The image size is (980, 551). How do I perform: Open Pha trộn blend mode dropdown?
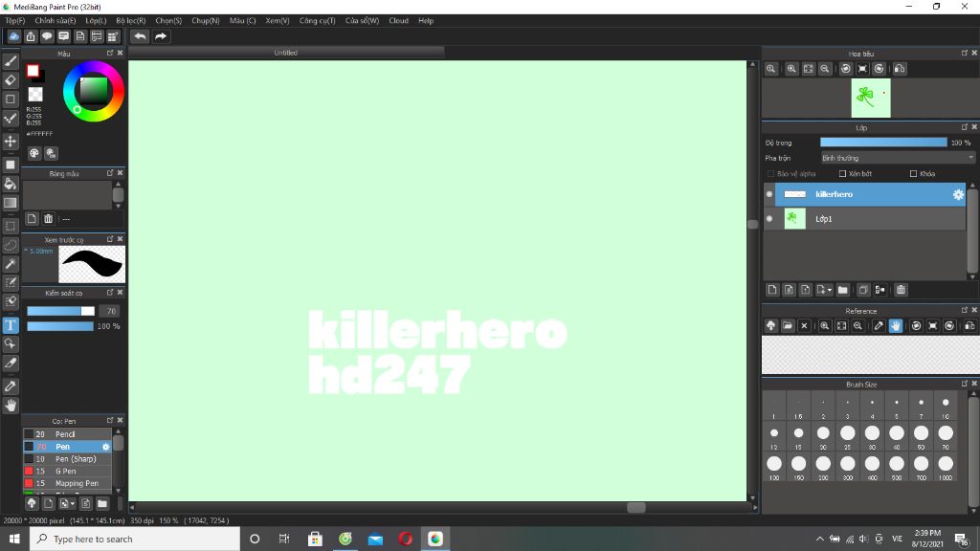pyautogui.click(x=898, y=158)
